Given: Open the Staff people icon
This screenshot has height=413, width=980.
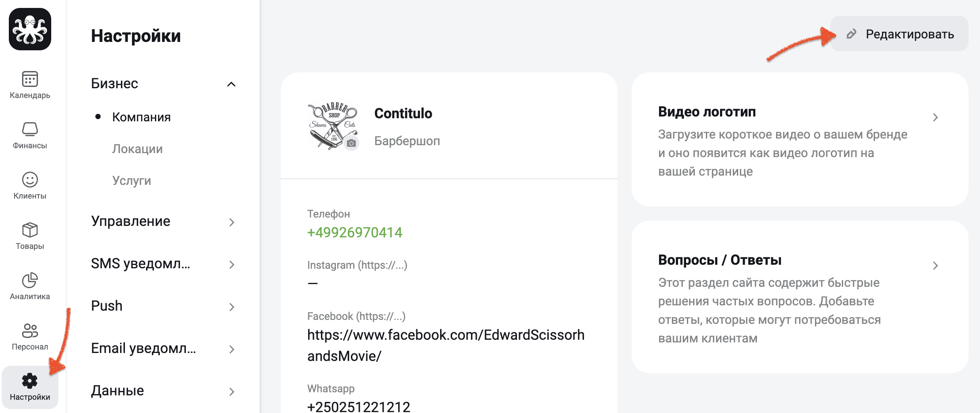Looking at the screenshot, I should [30, 330].
